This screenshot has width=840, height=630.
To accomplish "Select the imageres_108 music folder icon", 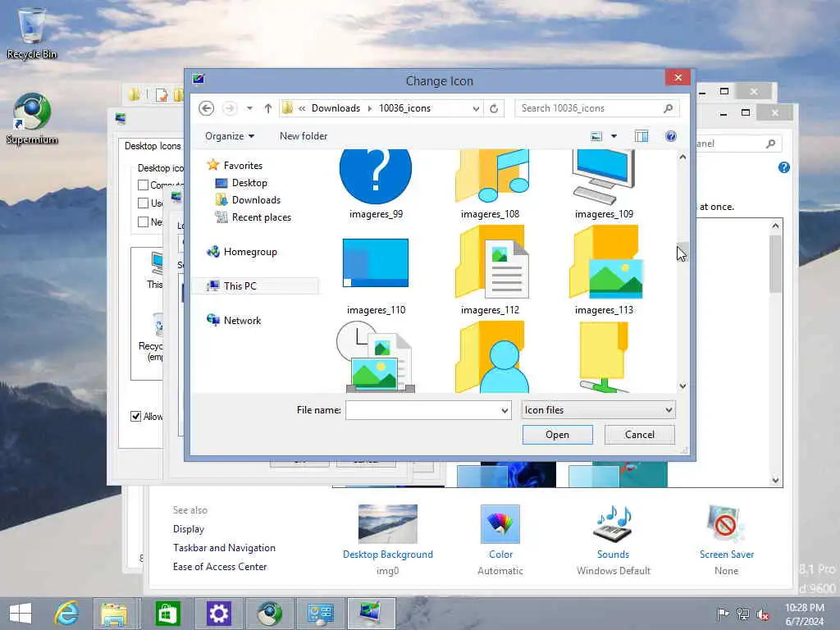I will [490, 185].
